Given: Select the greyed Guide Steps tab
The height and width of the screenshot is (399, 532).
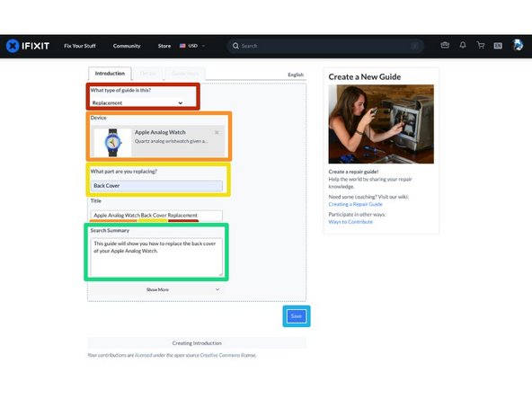Looking at the screenshot, I should (x=185, y=74).
